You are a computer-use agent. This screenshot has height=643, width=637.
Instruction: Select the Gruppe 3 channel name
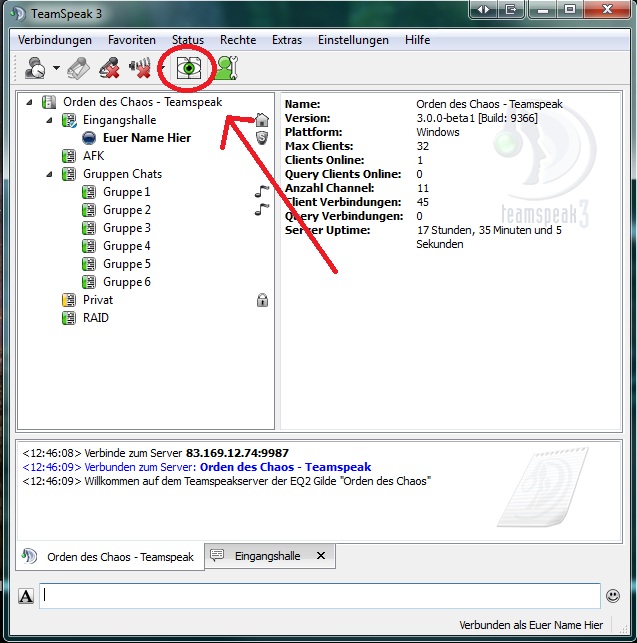pyautogui.click(x=127, y=228)
